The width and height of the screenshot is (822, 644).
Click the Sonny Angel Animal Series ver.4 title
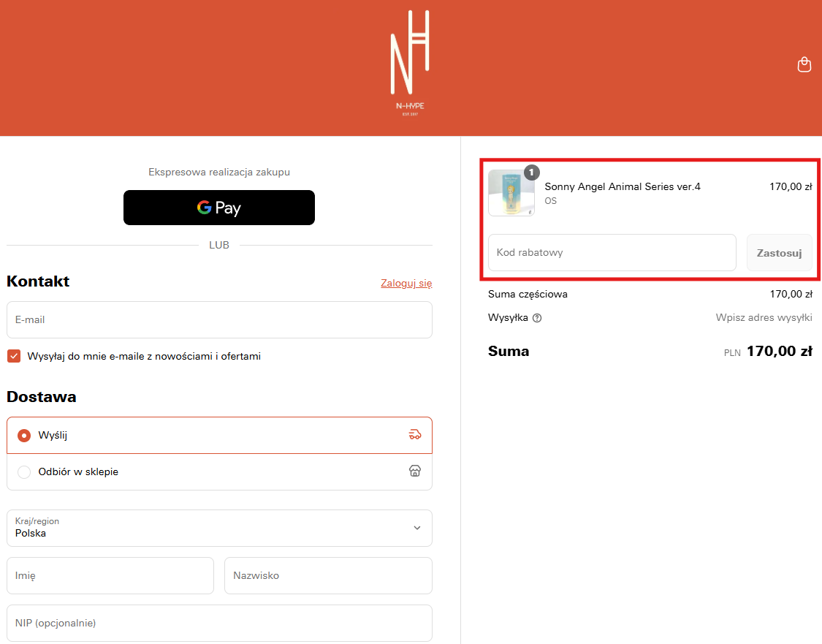(x=623, y=186)
